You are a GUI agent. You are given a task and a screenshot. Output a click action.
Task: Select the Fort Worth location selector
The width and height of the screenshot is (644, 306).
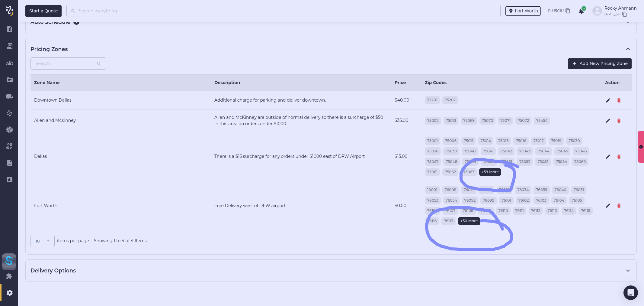pyautogui.click(x=523, y=11)
